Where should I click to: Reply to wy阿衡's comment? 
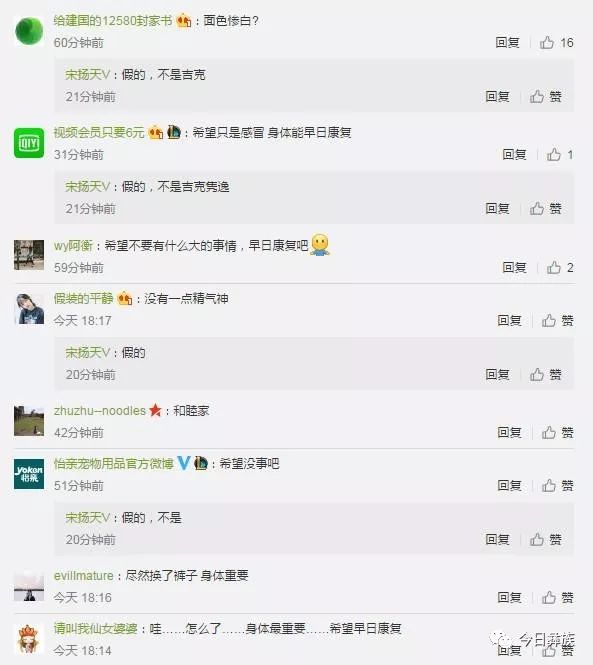514,268
